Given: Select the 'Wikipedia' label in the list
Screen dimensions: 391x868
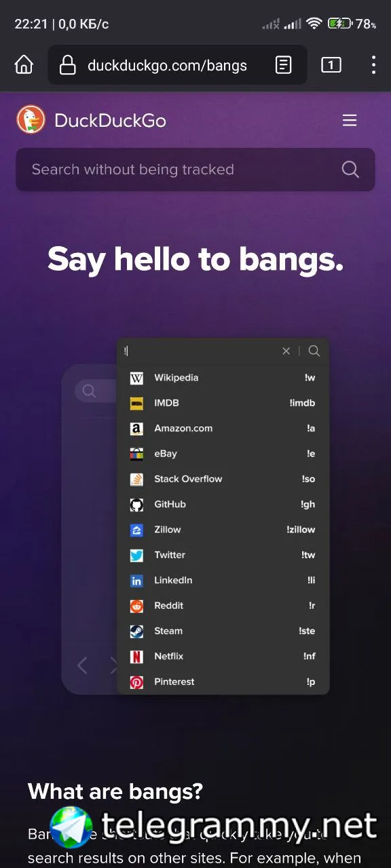Looking at the screenshot, I should (x=176, y=378).
